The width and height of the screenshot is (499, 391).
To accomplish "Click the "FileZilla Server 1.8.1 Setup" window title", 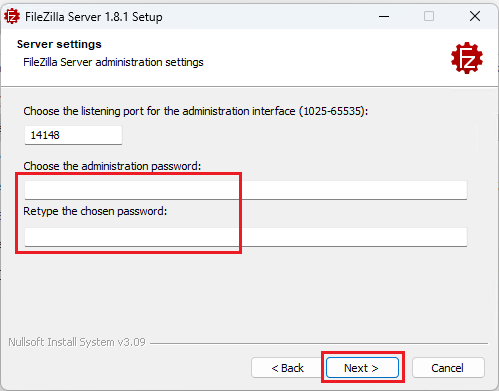I will pos(94,17).
